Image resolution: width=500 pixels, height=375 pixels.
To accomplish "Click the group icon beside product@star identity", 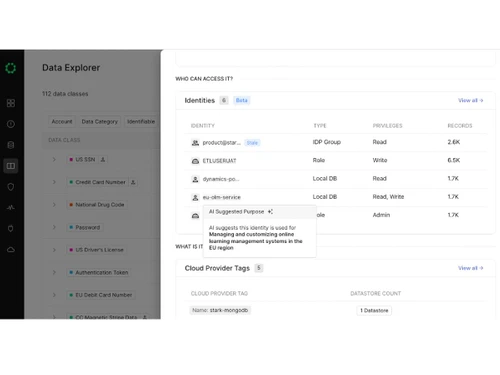I will coord(195,143).
